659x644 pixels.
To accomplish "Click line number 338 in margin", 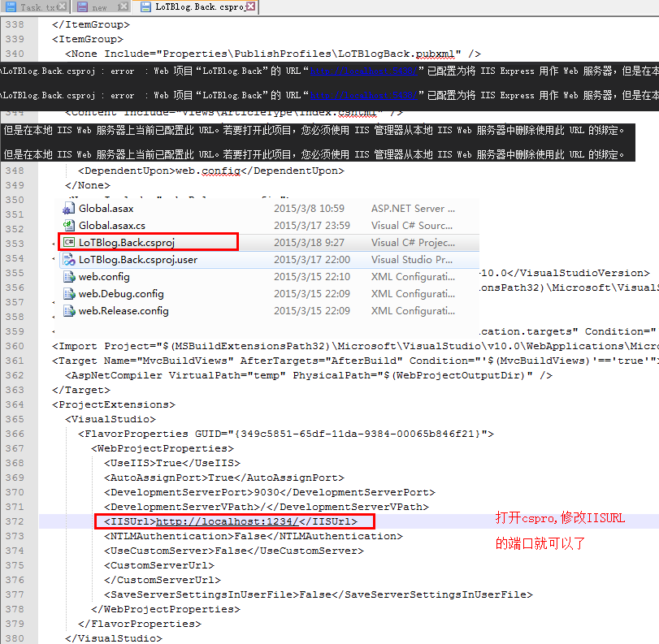I will click(15, 24).
